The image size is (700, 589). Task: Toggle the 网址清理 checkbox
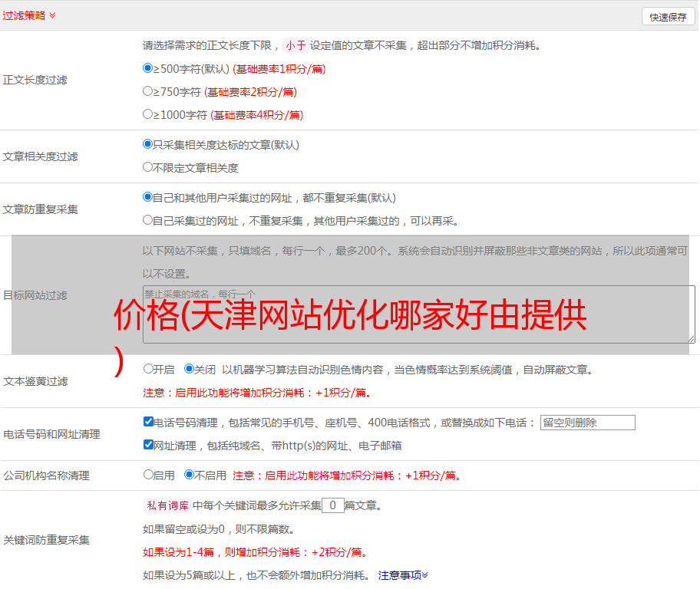[x=148, y=445]
